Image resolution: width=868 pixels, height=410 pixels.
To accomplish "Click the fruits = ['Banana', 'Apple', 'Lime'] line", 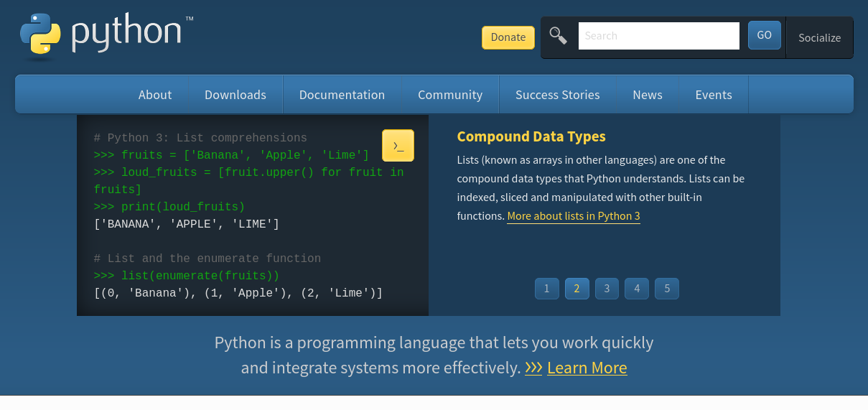I will pos(231,155).
